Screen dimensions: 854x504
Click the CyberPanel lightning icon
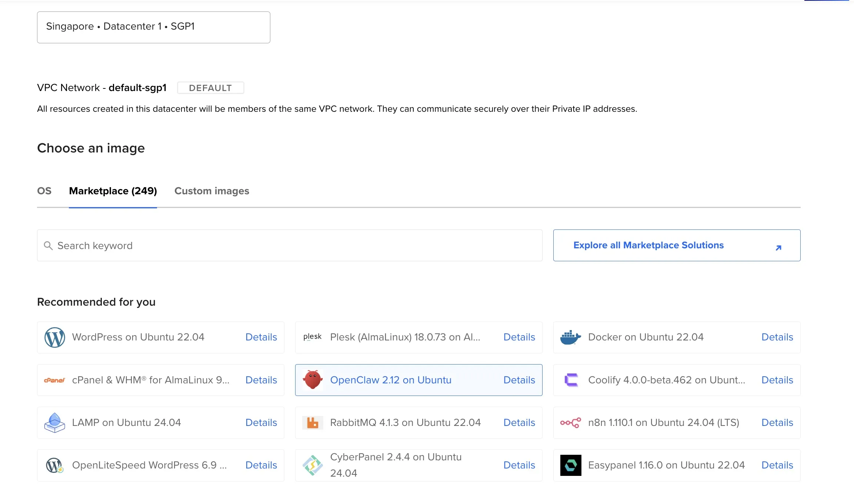point(313,465)
